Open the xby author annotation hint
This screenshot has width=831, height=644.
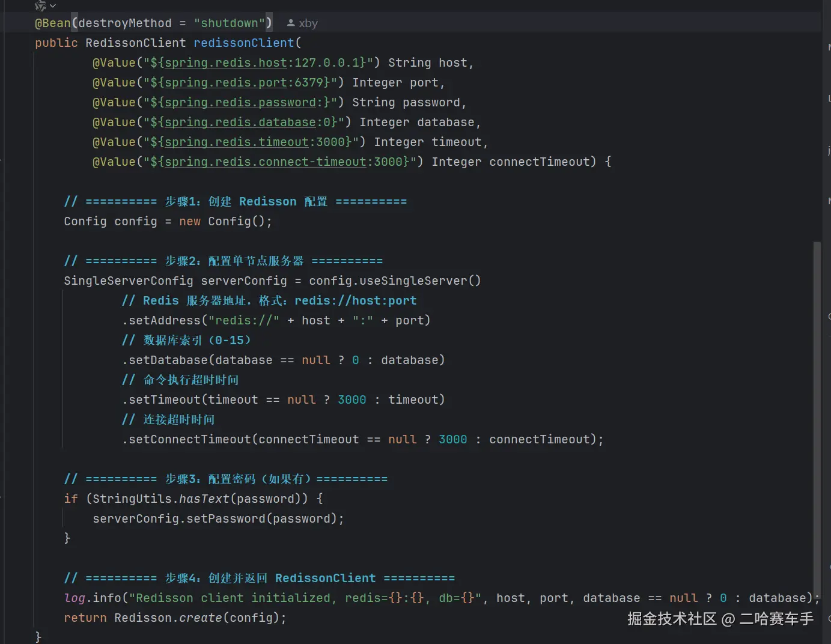302,23
